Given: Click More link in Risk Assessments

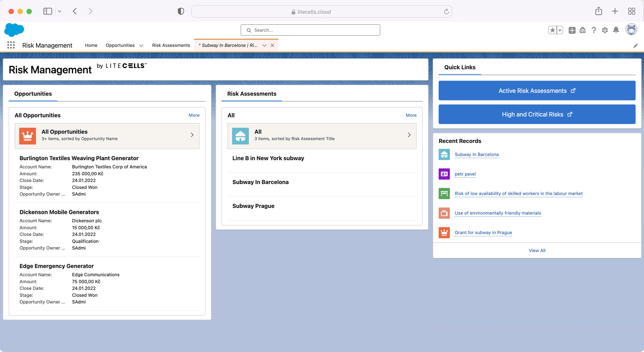Looking at the screenshot, I should tap(411, 115).
